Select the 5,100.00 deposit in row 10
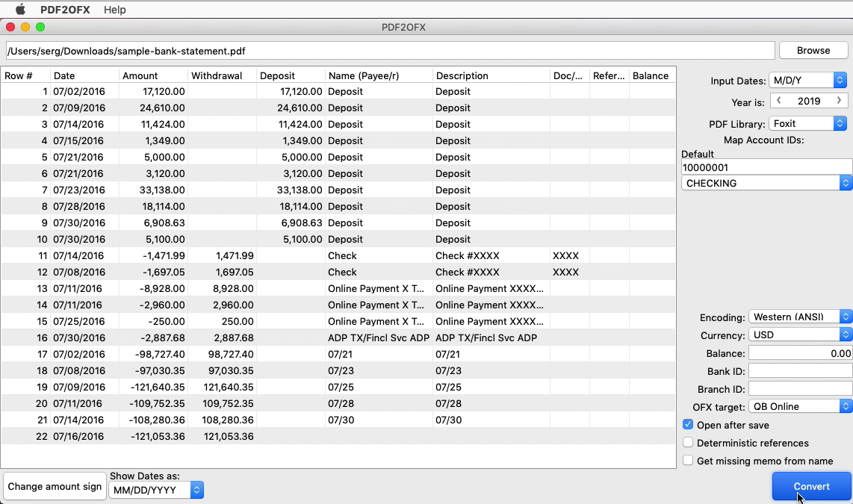The height and width of the screenshot is (504, 853). click(291, 239)
